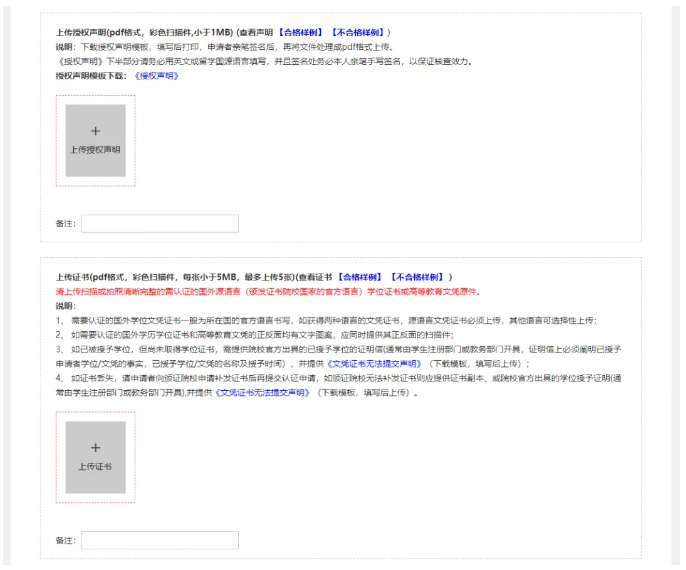Viewport: 686px width, 570px height.
Task: Open 不合格样例 link for certificate upload
Action: coord(417,277)
